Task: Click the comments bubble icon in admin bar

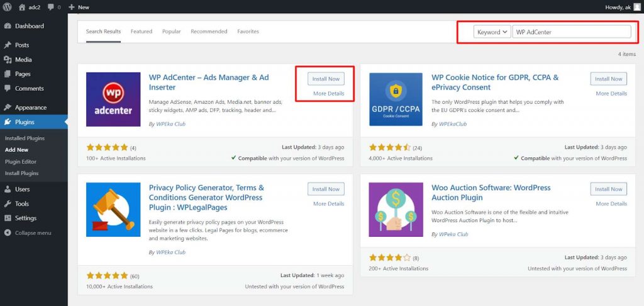Action: point(51,7)
